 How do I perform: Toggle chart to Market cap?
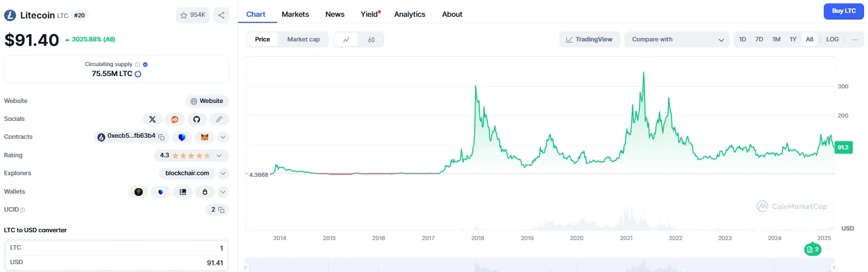click(303, 40)
